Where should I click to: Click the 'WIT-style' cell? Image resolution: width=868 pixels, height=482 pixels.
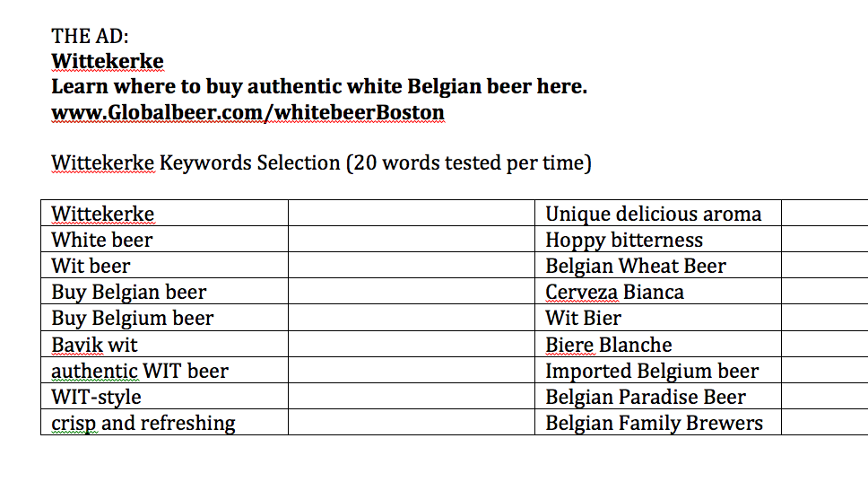pos(164,396)
